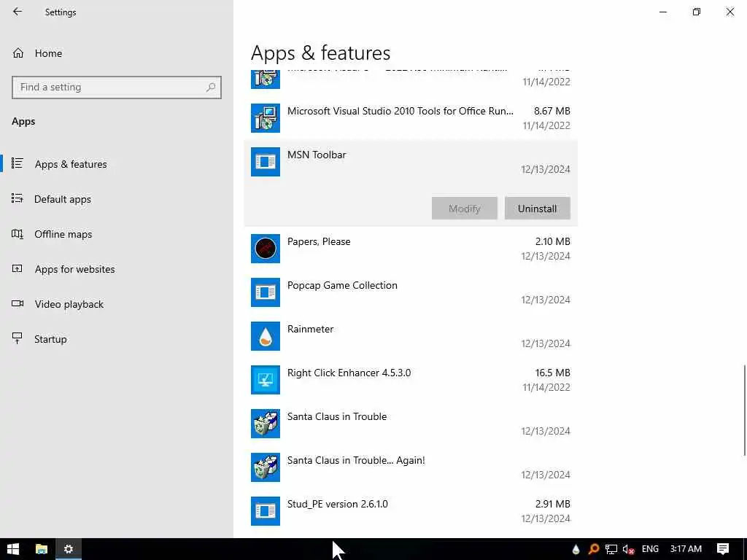Select the Rainmeter list entry
Image resolution: width=747 pixels, height=560 pixels.
[411, 336]
